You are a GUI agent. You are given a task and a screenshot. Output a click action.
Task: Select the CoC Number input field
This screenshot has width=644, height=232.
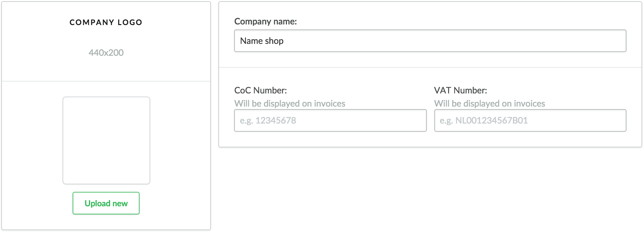point(330,120)
